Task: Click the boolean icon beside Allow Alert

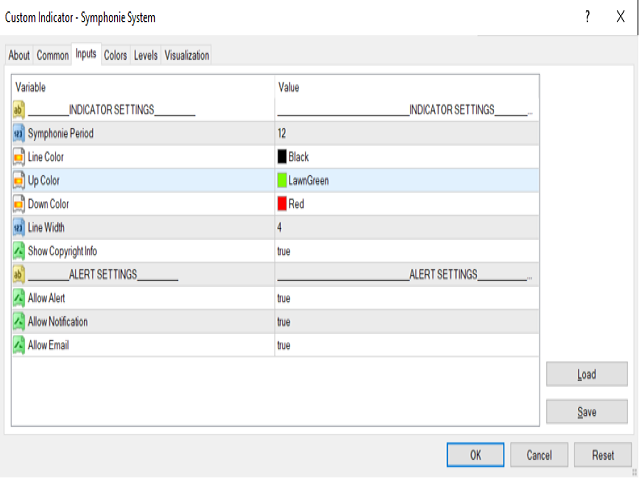Action: coord(19,298)
